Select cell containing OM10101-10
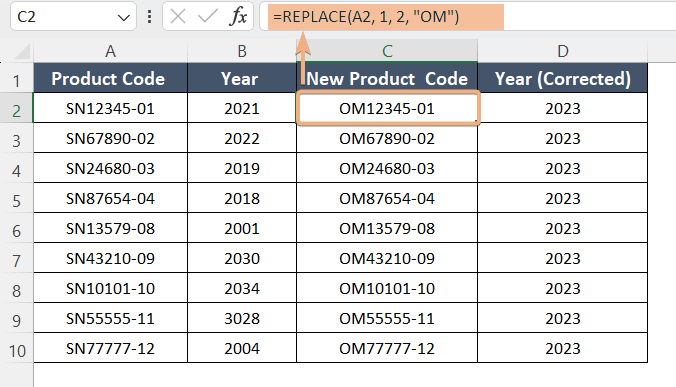The height and width of the screenshot is (387, 676). 387,288
